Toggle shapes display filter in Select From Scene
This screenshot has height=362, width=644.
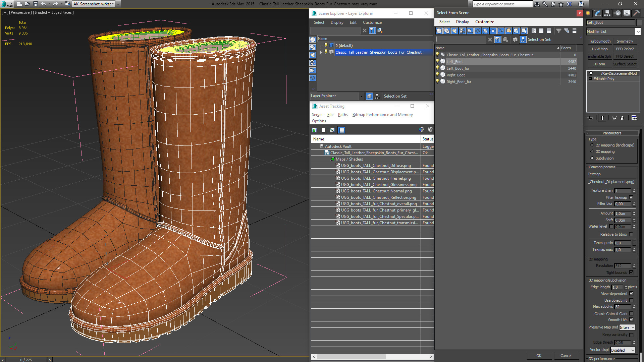coord(447,31)
